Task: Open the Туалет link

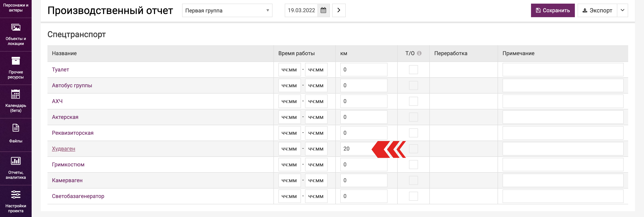Action: pyautogui.click(x=60, y=69)
